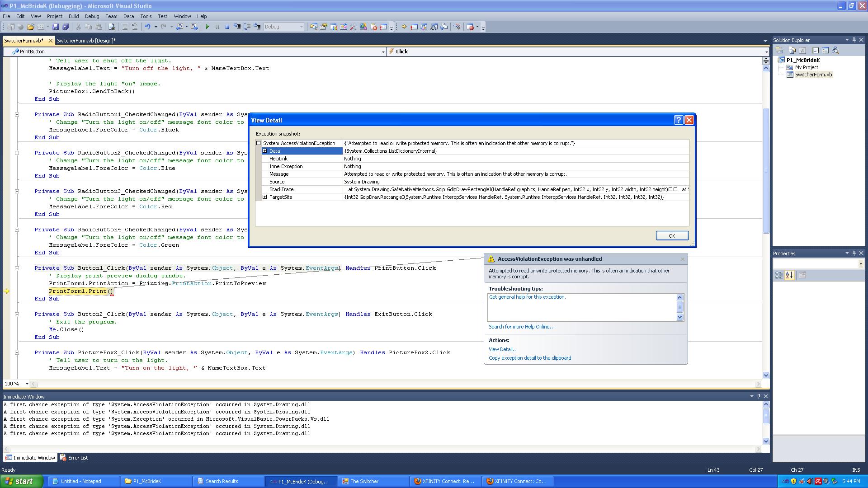
Task: Close the Immediate Window panel
Action: pos(766,396)
